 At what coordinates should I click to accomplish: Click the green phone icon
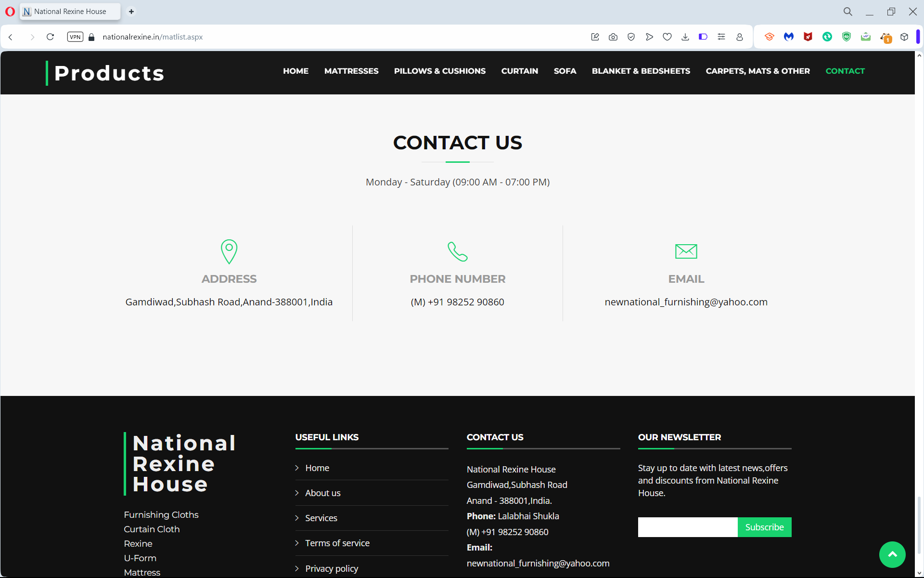tap(458, 251)
